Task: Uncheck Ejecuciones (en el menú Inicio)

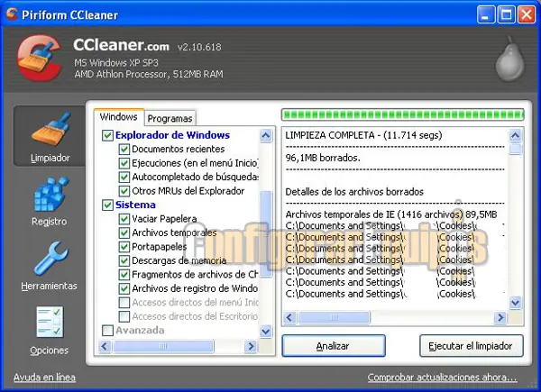Action: point(124,163)
